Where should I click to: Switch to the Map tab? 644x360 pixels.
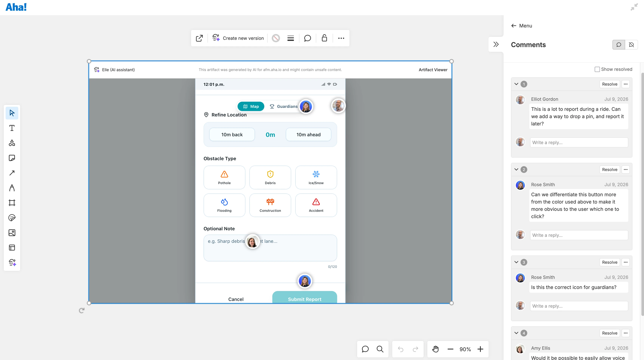tap(251, 106)
